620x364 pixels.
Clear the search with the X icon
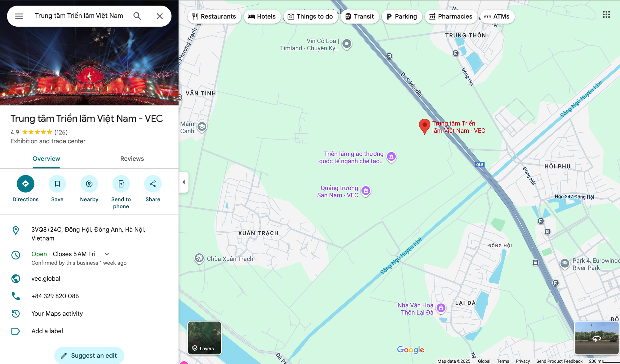click(x=160, y=16)
